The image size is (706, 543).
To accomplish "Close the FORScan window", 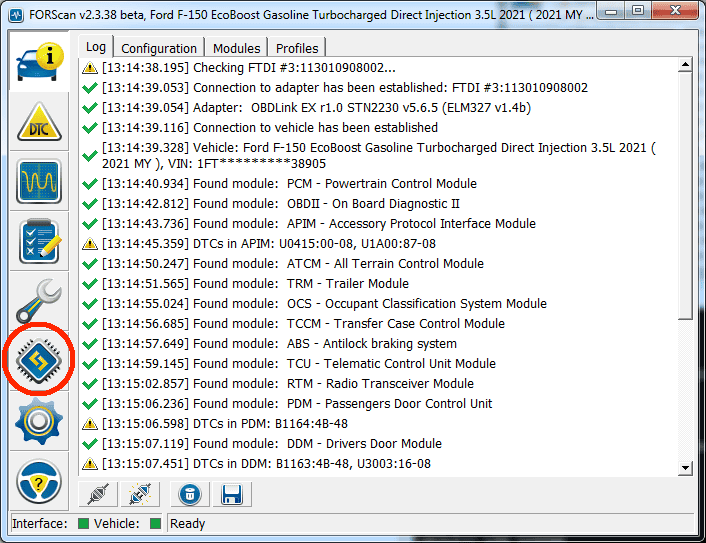I will [675, 11].
